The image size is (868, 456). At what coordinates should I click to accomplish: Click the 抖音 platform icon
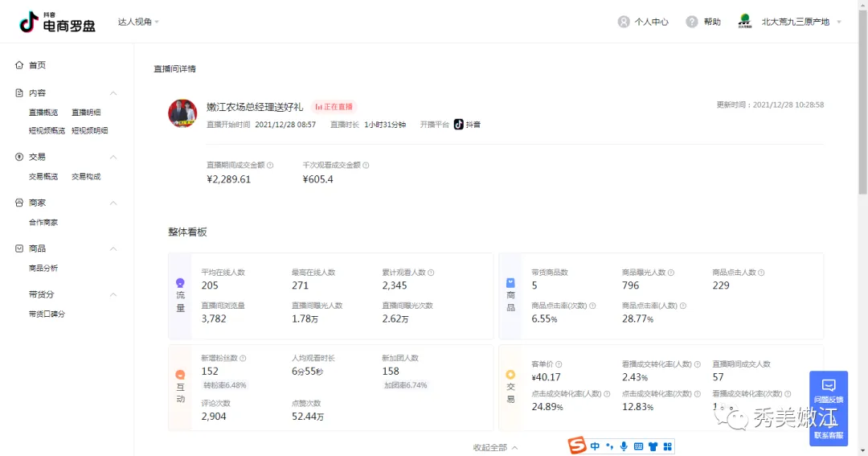(458, 124)
